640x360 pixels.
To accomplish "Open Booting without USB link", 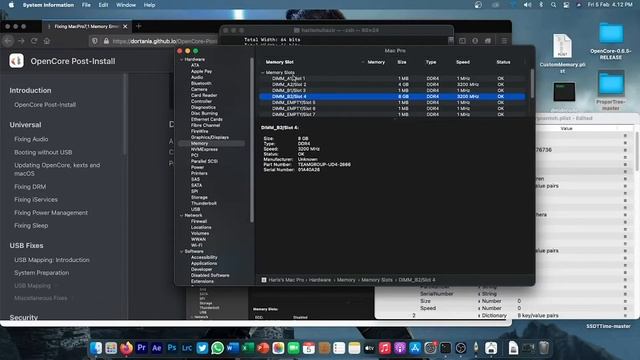I will (43, 152).
